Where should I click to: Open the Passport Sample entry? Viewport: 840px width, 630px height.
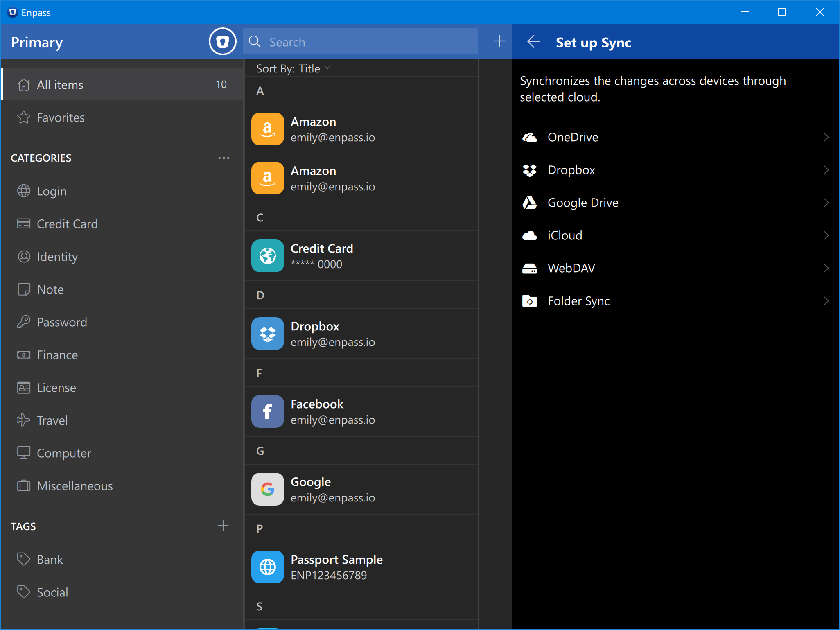[x=361, y=567]
